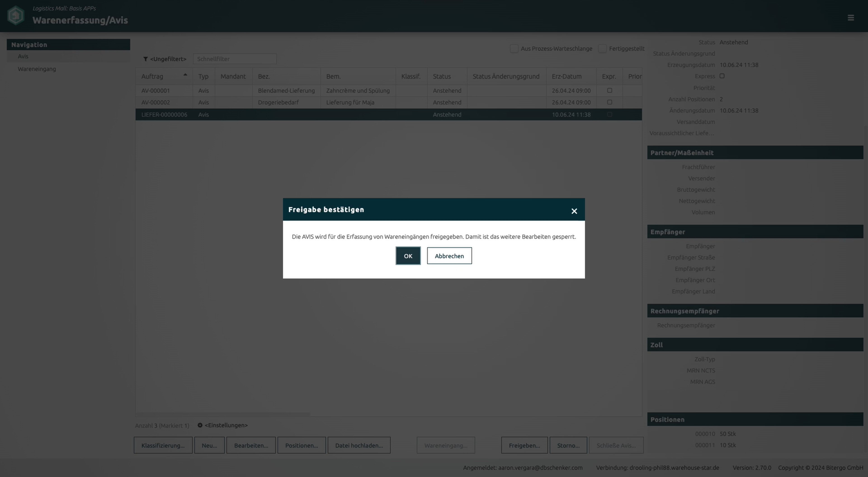868x477 pixels.
Task: Click the Schließe Avis... button
Action: pos(616,445)
